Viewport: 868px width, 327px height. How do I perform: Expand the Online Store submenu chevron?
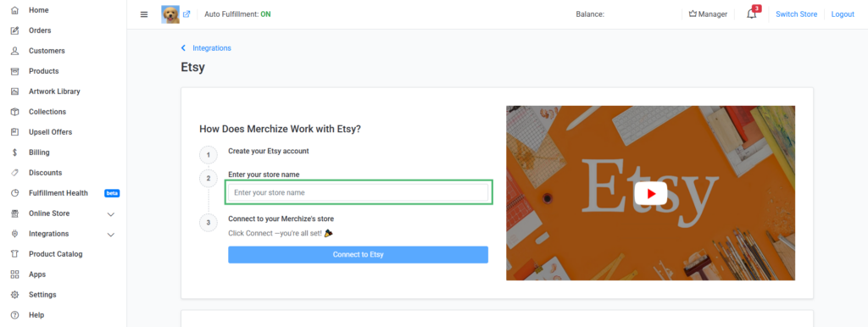[111, 214]
